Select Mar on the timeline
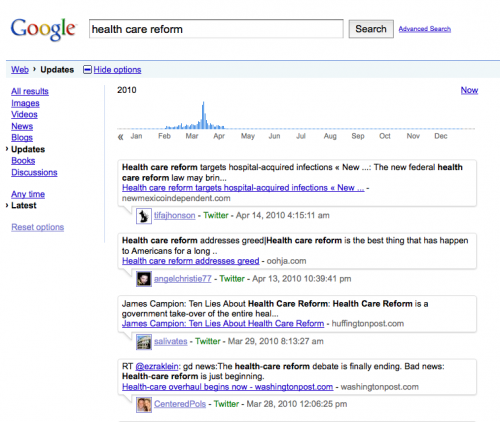This screenshot has height=422, width=500. click(x=192, y=136)
